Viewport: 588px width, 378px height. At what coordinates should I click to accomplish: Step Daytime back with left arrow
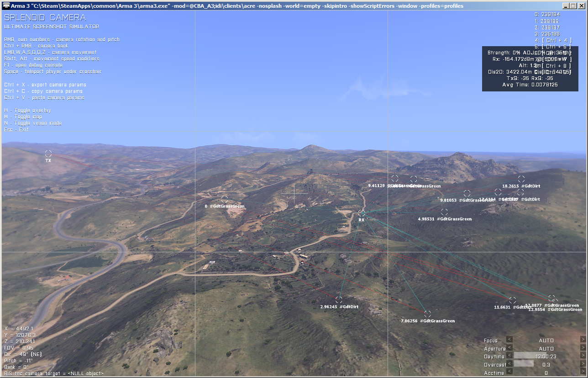[x=509, y=356]
